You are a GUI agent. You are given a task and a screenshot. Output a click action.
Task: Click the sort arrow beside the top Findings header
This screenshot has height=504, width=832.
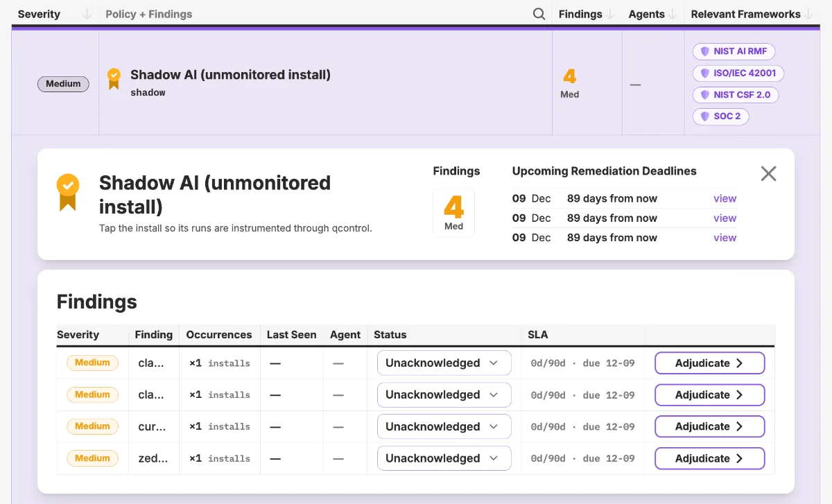pos(610,14)
